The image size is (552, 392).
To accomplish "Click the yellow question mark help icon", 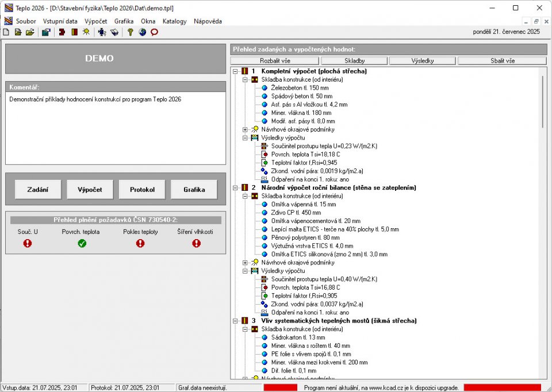I will pos(131,32).
